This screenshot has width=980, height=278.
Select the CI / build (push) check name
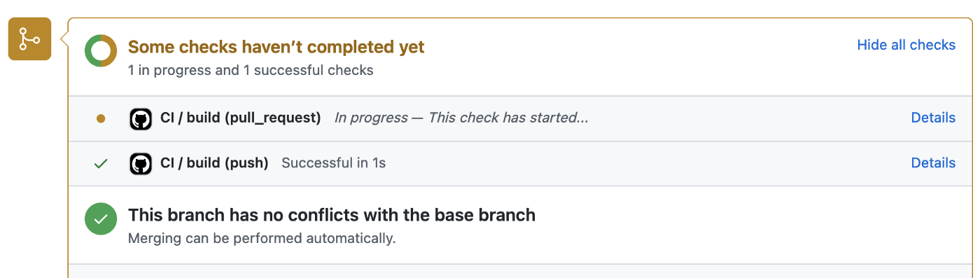(x=214, y=162)
